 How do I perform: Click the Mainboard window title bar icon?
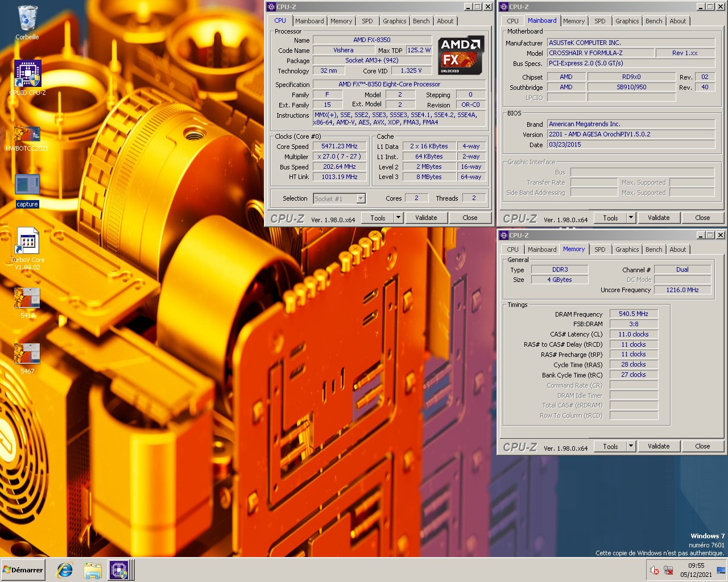tap(504, 7)
